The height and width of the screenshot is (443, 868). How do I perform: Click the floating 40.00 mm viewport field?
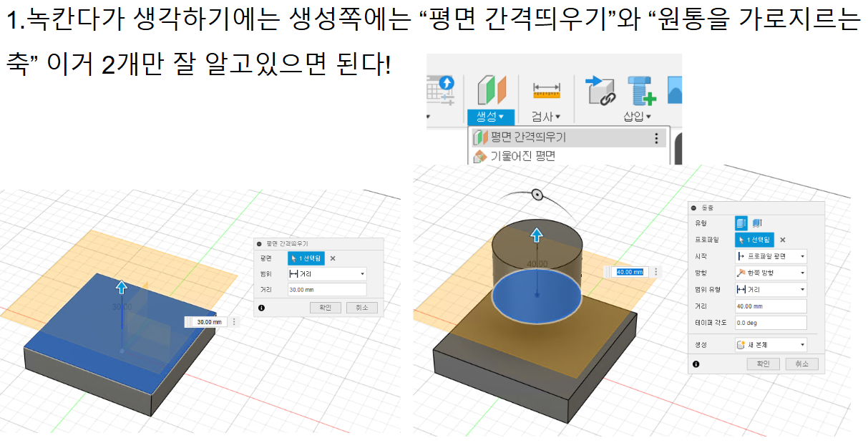pos(630,272)
